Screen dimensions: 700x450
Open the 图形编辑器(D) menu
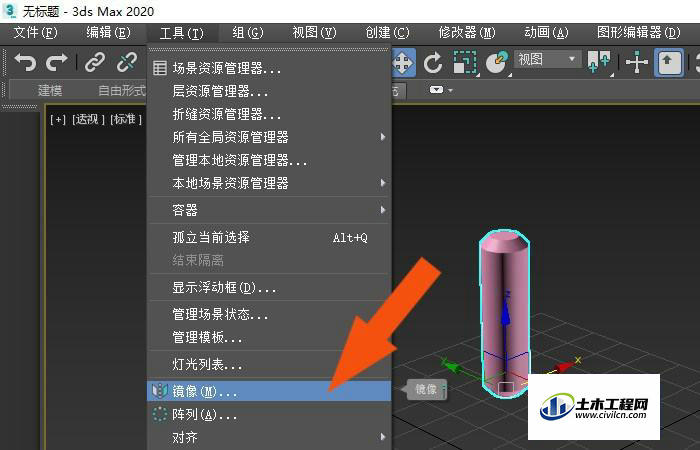638,33
